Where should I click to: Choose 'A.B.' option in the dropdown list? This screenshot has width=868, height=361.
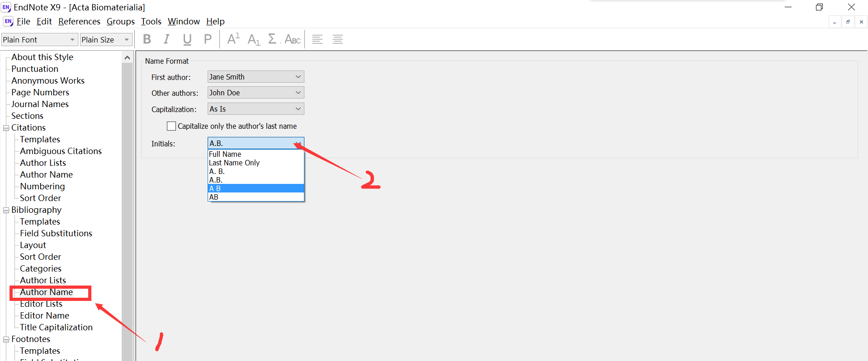coord(256,180)
